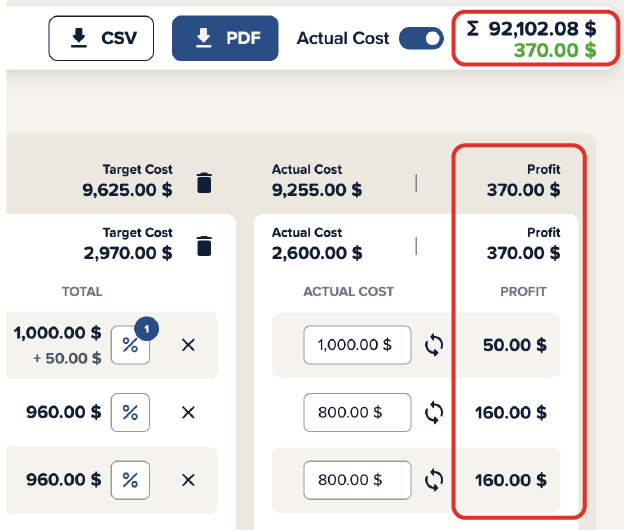
Task: Open percent markup for 1,000.00 $ row
Action: 130,345
